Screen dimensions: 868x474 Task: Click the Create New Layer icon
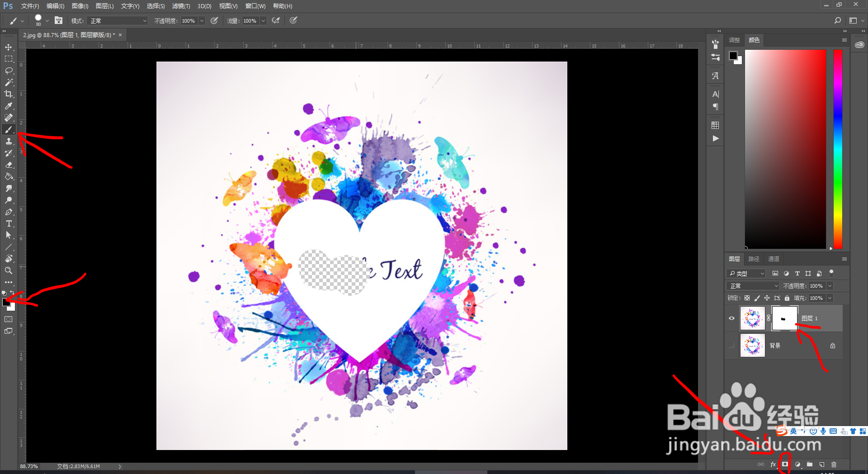pyautogui.click(x=822, y=464)
